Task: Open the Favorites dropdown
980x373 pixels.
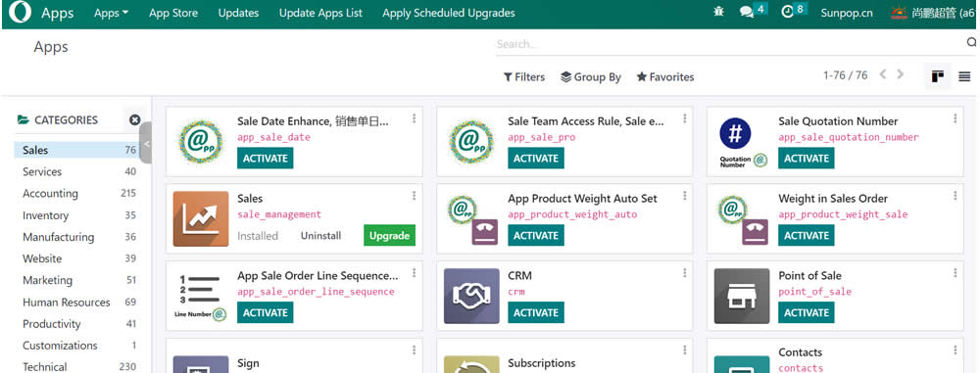Action: [665, 76]
